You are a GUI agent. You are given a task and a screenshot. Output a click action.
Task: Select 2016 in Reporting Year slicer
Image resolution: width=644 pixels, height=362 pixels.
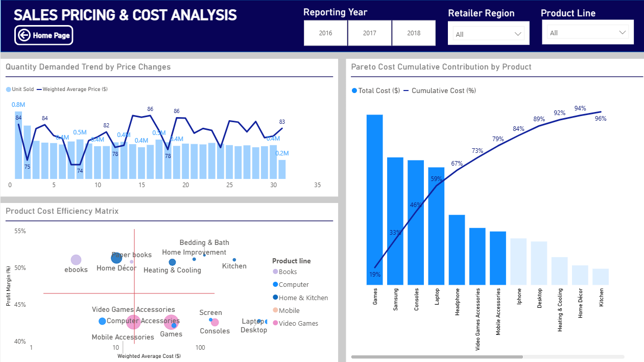tap(325, 33)
